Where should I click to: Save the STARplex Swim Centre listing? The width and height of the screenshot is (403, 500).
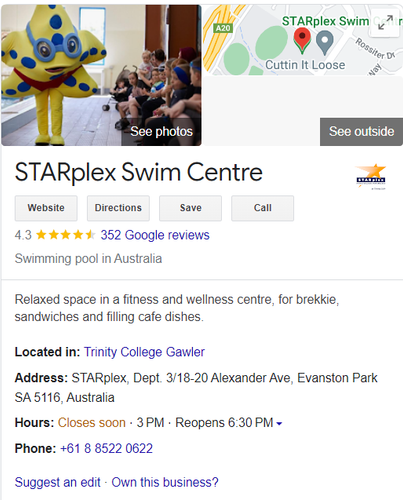[x=190, y=208]
